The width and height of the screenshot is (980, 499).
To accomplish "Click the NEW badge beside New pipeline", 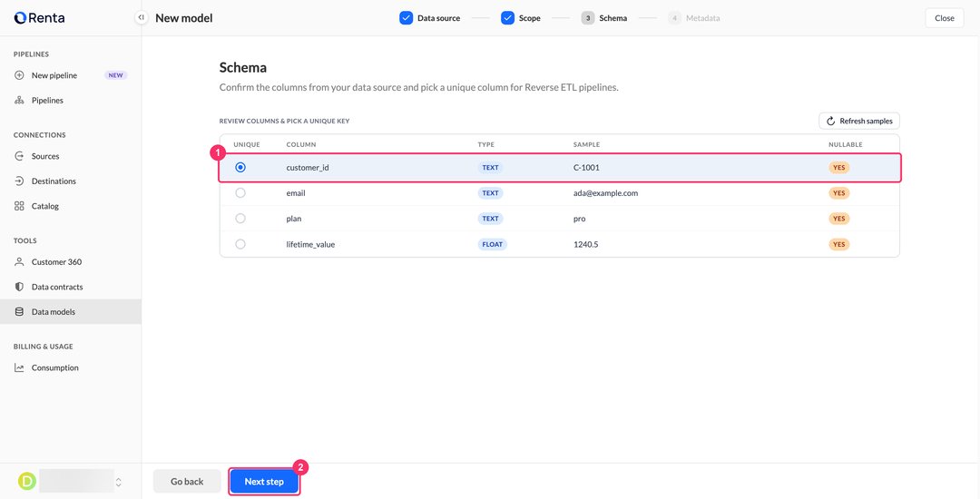I will coord(116,75).
